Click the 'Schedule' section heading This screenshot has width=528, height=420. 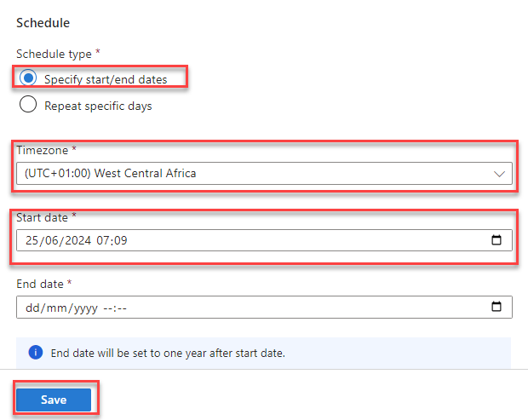click(x=43, y=21)
